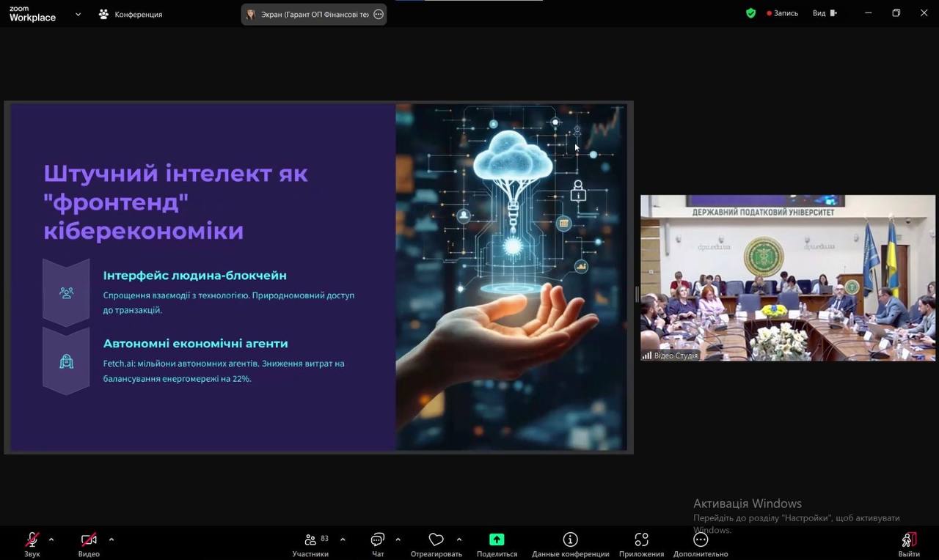Image resolution: width=939 pixels, height=560 pixels.
Task: Expand video options arrow next to Видео
Action: pos(112,539)
